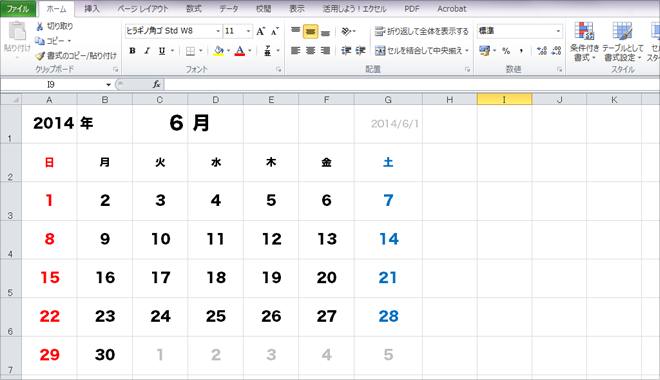Decrease indent in the cell

[x=346, y=50]
